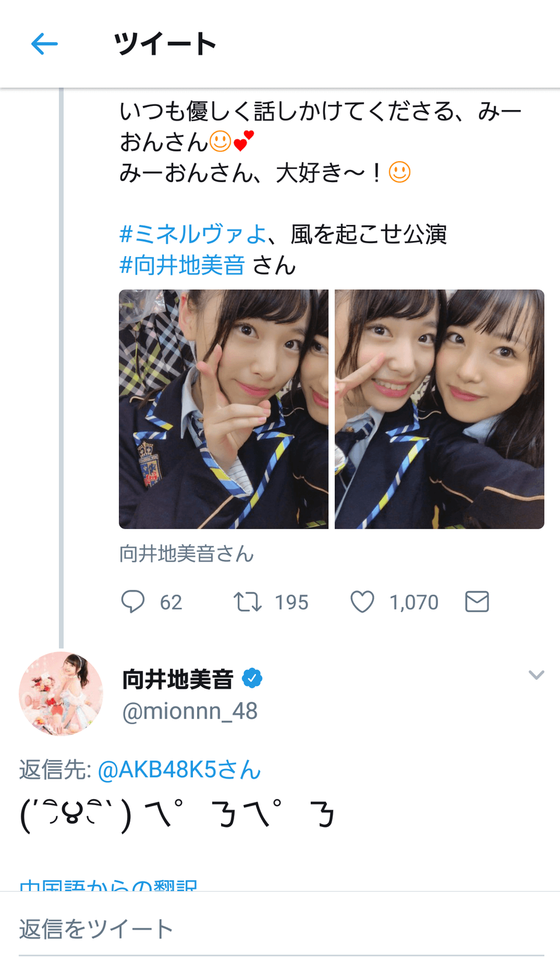Click the 62 replies count
The image size is (560, 962).
coord(171,602)
